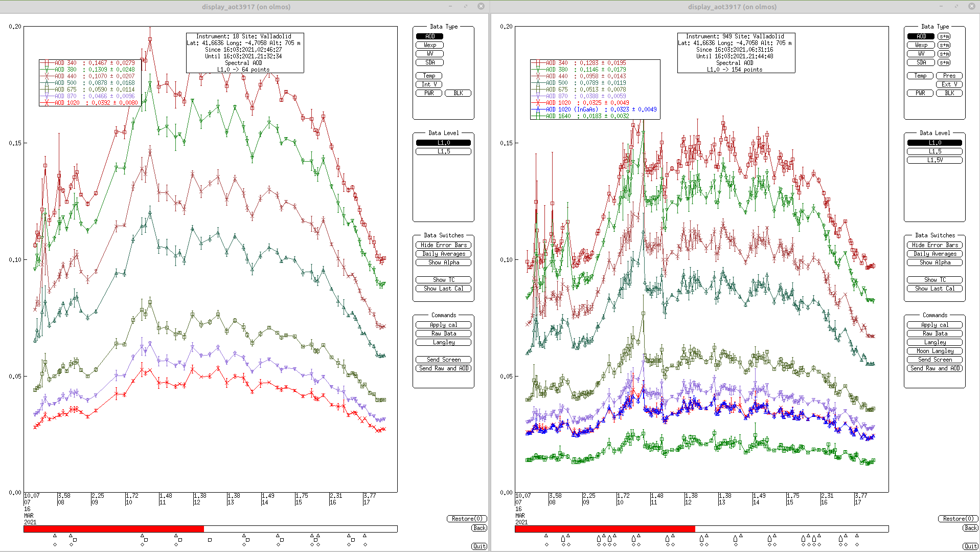Click Temp button in left window
The width and height of the screenshot is (980, 552).
coord(429,76)
